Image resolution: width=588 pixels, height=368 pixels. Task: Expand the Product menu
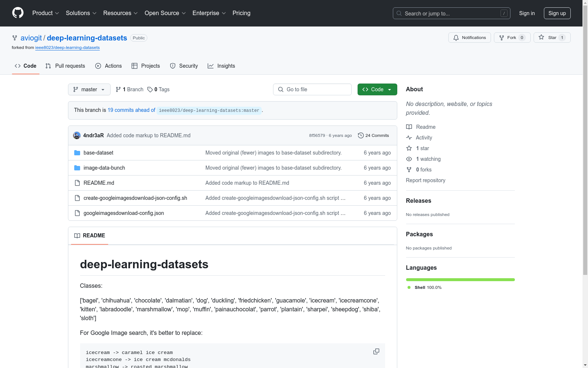[x=46, y=13]
